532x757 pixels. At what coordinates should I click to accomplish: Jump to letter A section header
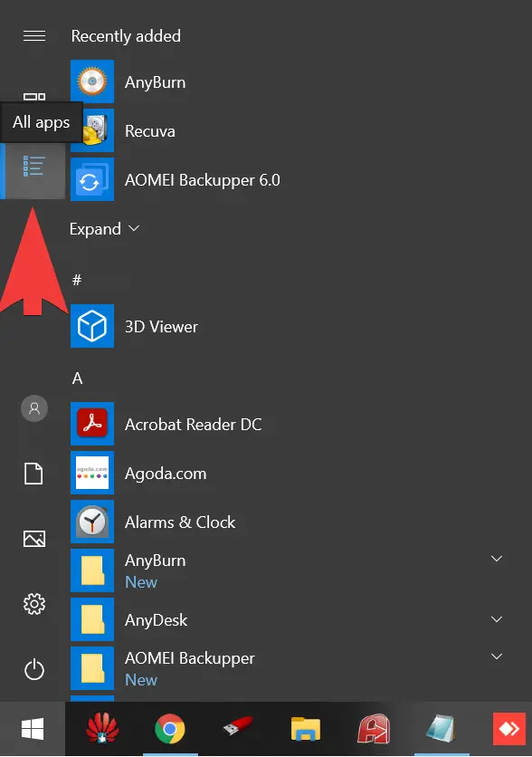point(77,378)
